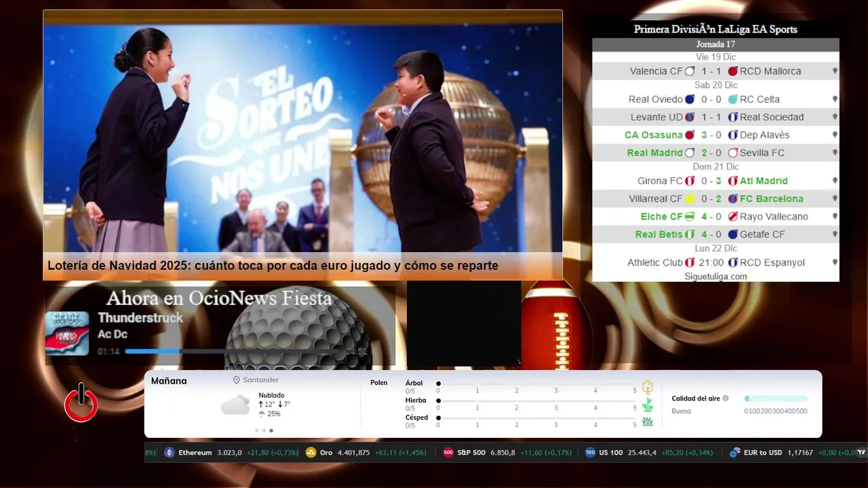Select the third weather carousel dot
868x488 pixels.
click(271, 430)
